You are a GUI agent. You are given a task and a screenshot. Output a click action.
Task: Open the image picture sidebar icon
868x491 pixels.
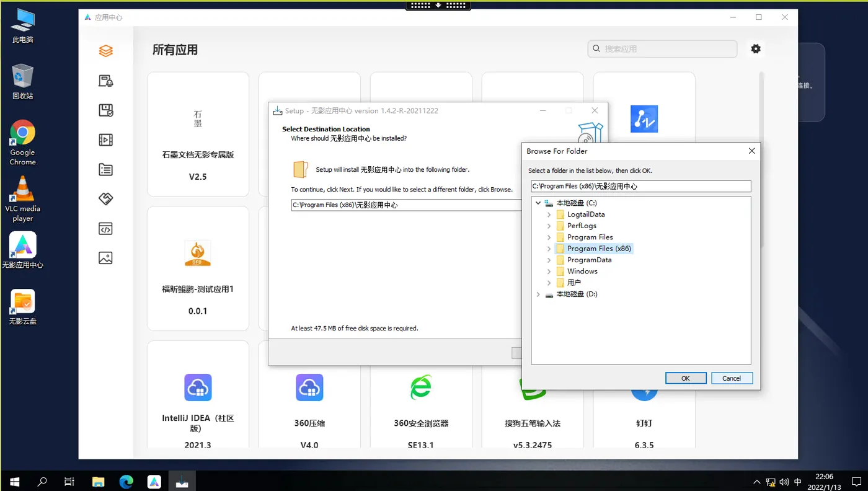pyautogui.click(x=106, y=258)
